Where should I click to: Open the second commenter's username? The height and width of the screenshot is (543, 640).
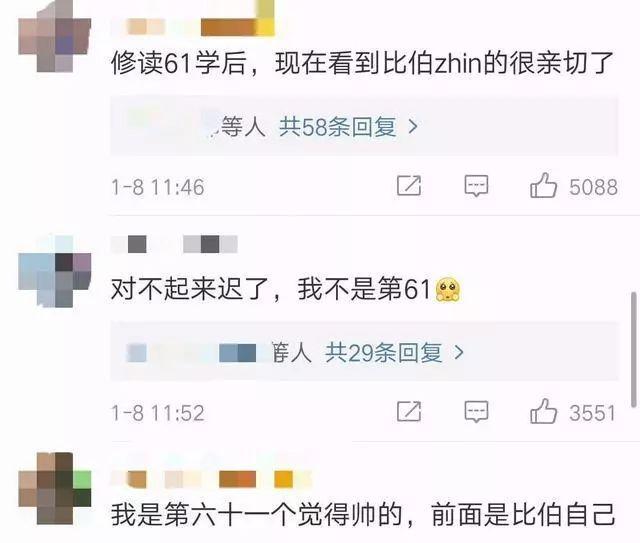click(x=174, y=244)
